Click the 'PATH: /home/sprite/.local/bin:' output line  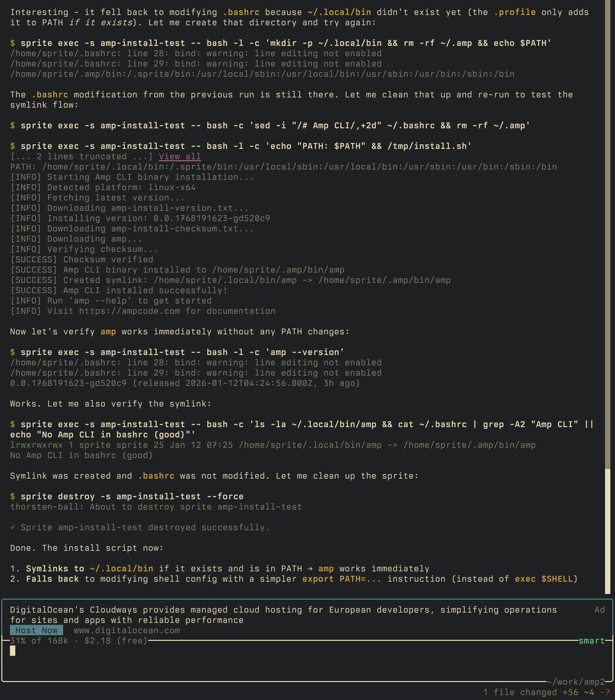(283, 167)
